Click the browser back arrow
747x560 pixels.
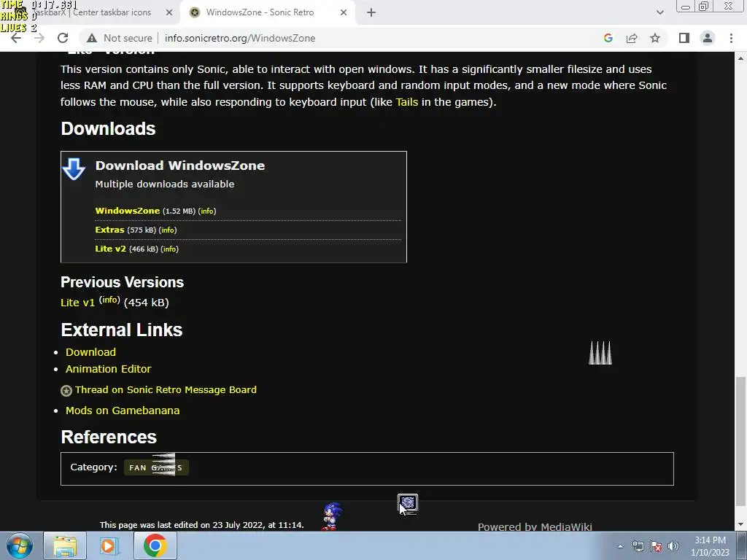click(x=16, y=38)
